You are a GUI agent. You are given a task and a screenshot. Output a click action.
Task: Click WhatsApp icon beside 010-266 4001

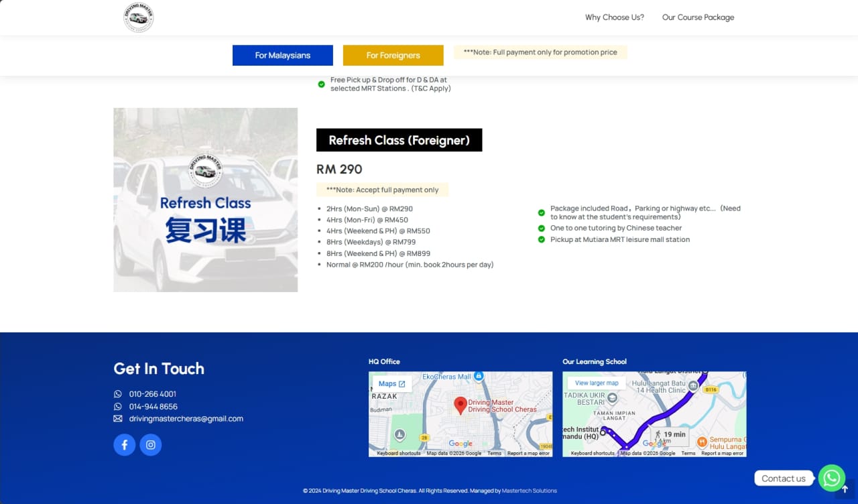coord(118,394)
